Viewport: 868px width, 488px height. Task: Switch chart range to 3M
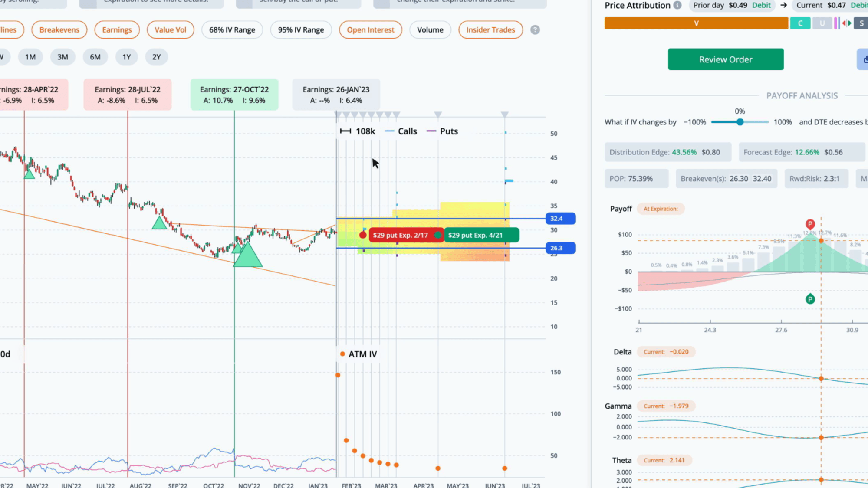click(62, 57)
